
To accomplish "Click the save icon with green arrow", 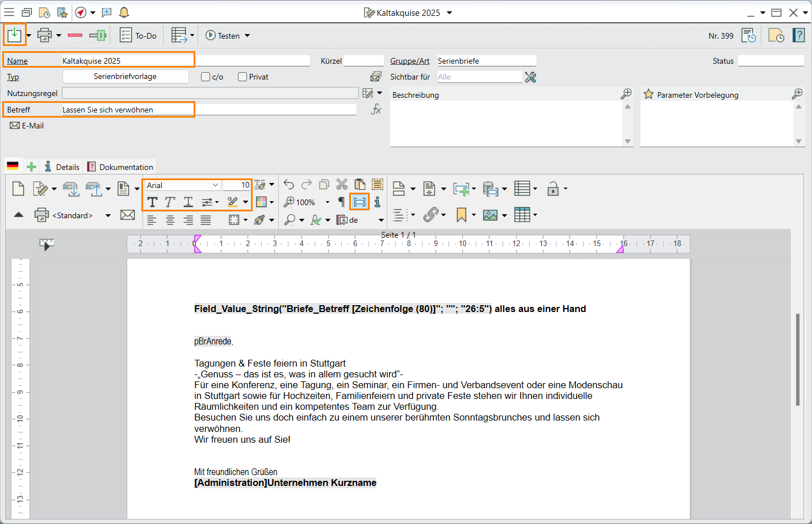I will pos(14,35).
